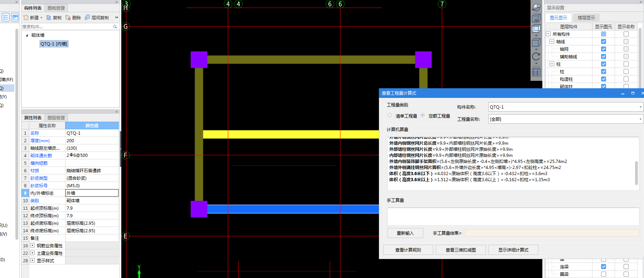Click the toolbar overflow double-arrow icon
This screenshot has width=644, height=278.
(117, 18)
